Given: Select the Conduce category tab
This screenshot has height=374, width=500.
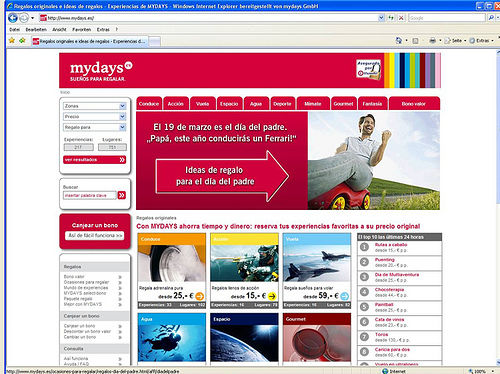Looking at the screenshot, I should 149,104.
